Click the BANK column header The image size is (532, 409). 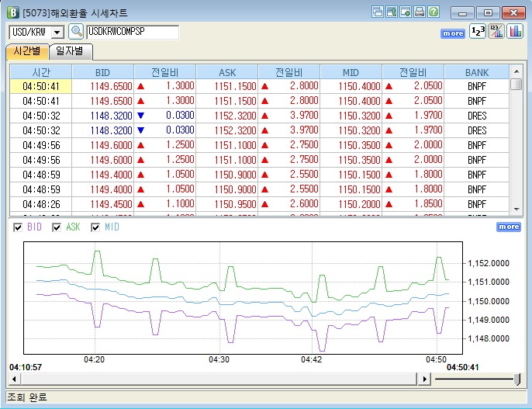tap(477, 72)
